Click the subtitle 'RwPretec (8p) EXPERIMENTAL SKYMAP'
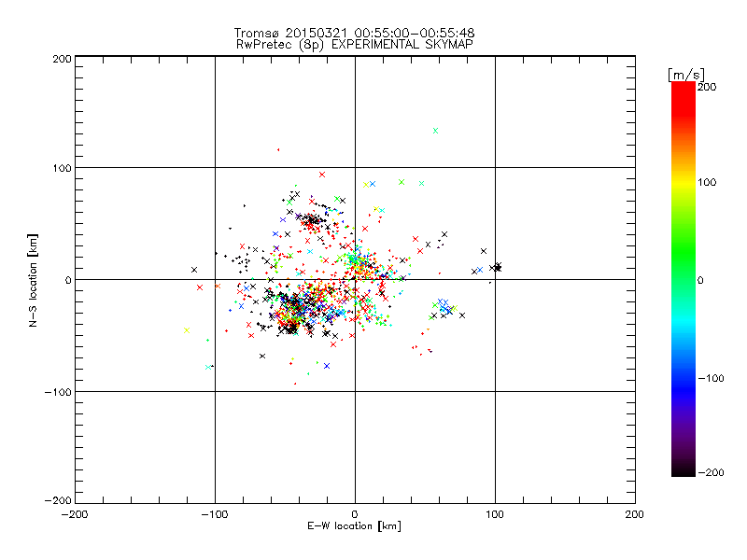This screenshot has height=560, width=747. [355, 44]
